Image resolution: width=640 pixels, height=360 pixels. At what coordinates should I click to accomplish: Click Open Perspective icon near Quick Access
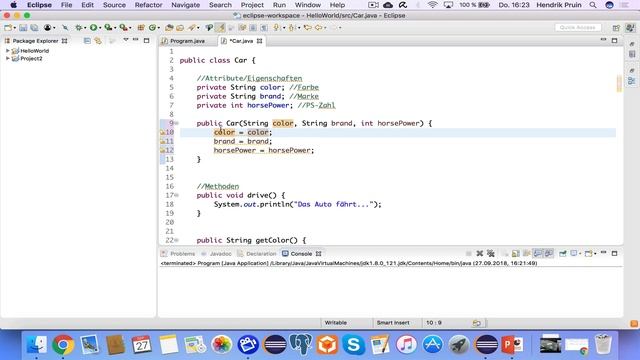616,28
